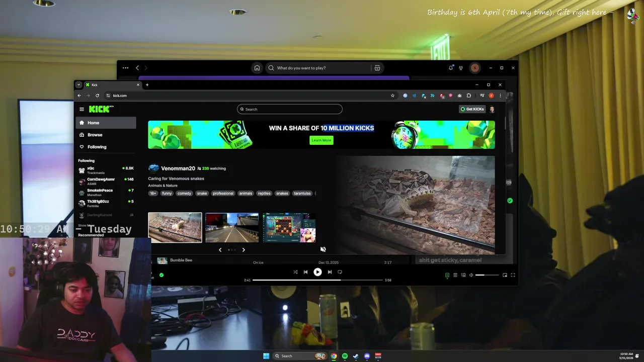Viewport: 644px width, 362px height.
Task: Select the professional tag
Action: [x=223, y=193]
